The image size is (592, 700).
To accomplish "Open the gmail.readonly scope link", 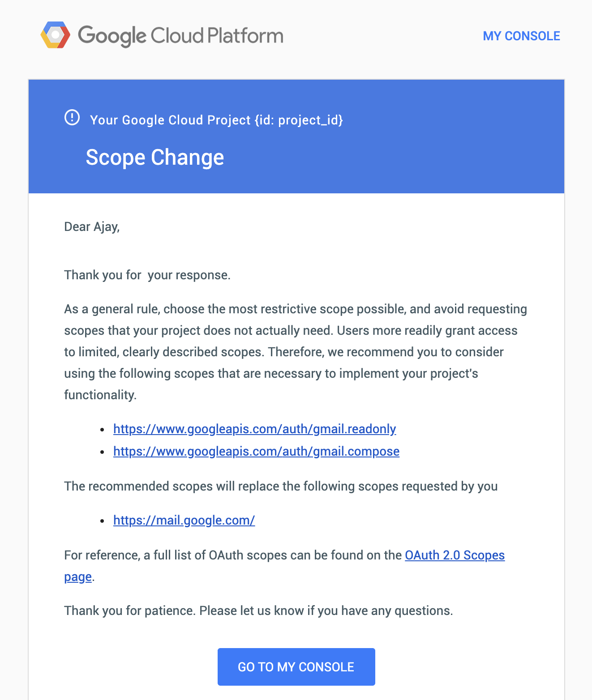I will click(x=254, y=429).
